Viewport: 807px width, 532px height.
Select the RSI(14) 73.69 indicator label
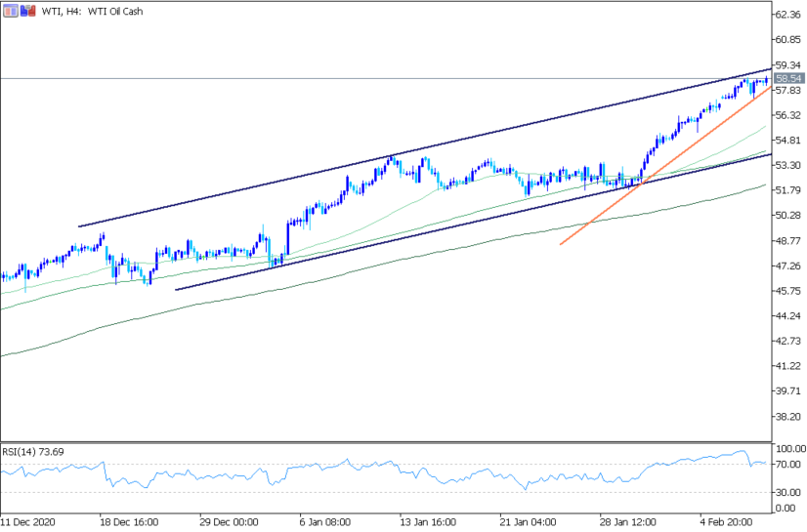click(33, 452)
